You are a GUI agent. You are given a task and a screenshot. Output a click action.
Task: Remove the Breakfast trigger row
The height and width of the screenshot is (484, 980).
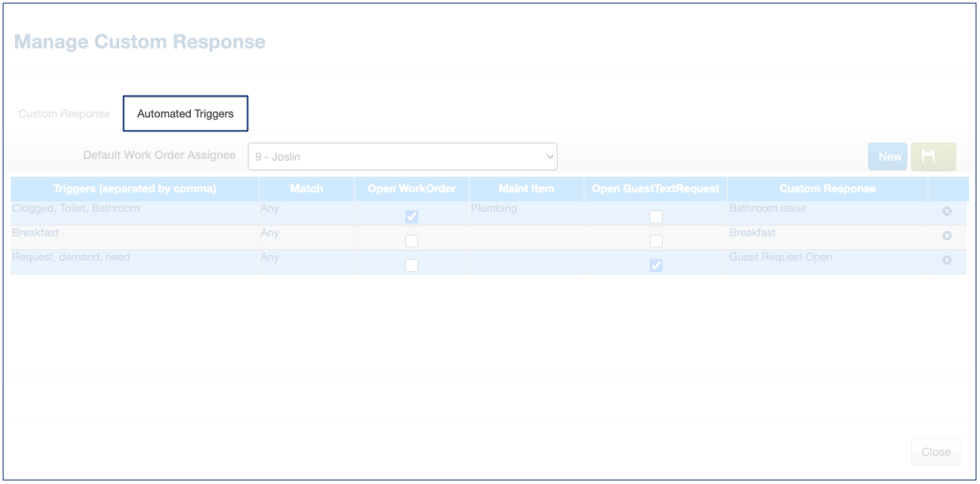click(946, 236)
